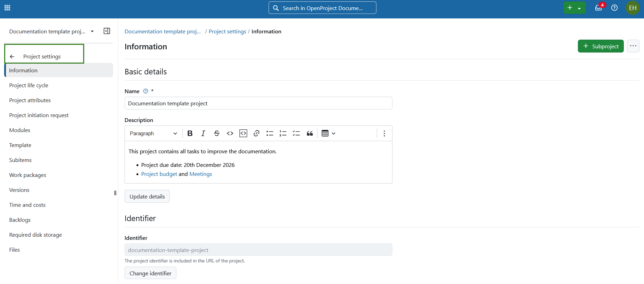This screenshot has width=644, height=284.
Task: Select Information in settings menu
Action: click(x=58, y=70)
